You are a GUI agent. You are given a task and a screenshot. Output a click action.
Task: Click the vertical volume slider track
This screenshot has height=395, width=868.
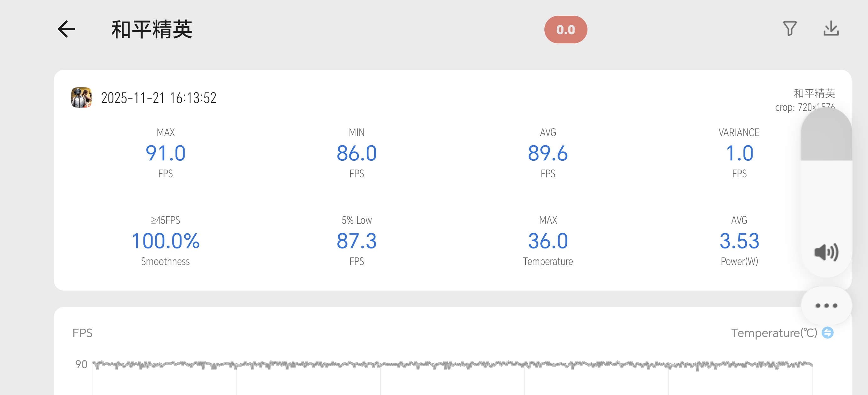(826, 189)
